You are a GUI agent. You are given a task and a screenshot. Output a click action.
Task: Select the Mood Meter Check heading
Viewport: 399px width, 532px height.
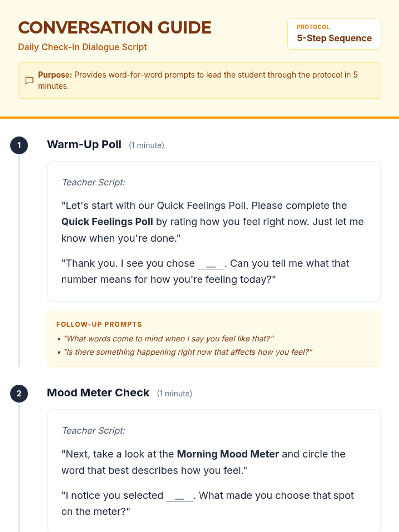pyautogui.click(x=98, y=393)
